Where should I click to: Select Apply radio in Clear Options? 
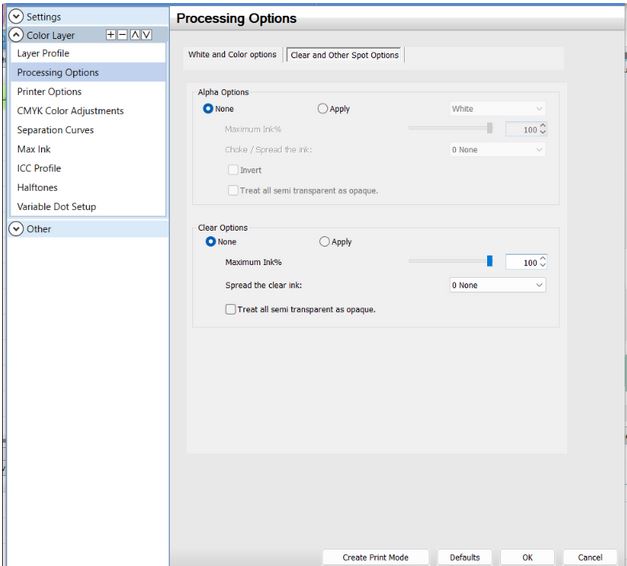(324, 242)
